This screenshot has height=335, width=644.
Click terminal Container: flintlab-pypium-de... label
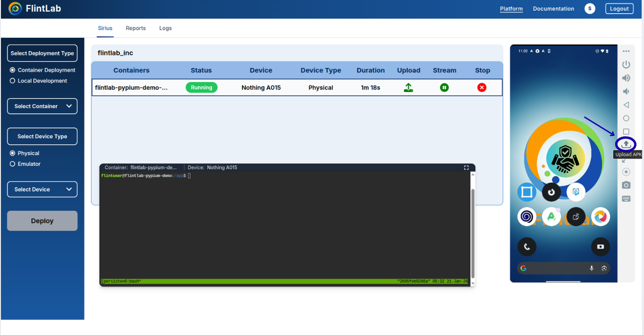pos(141,167)
